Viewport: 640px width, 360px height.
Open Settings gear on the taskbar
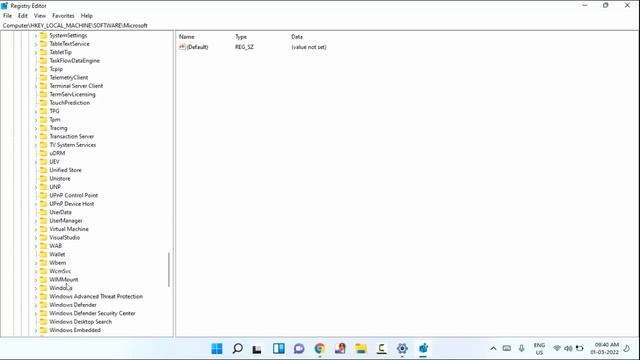[402, 348]
